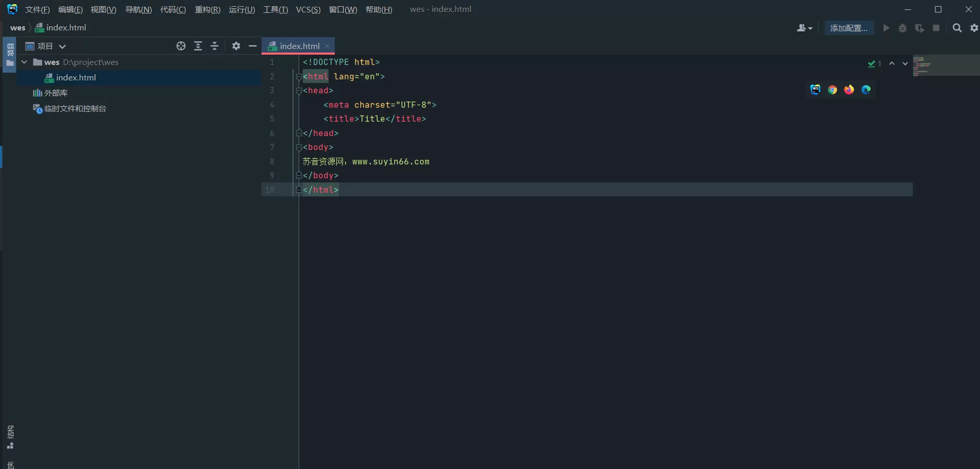Image resolution: width=980 pixels, height=469 pixels.
Task: Open the VCS(S) menu
Action: point(308,9)
